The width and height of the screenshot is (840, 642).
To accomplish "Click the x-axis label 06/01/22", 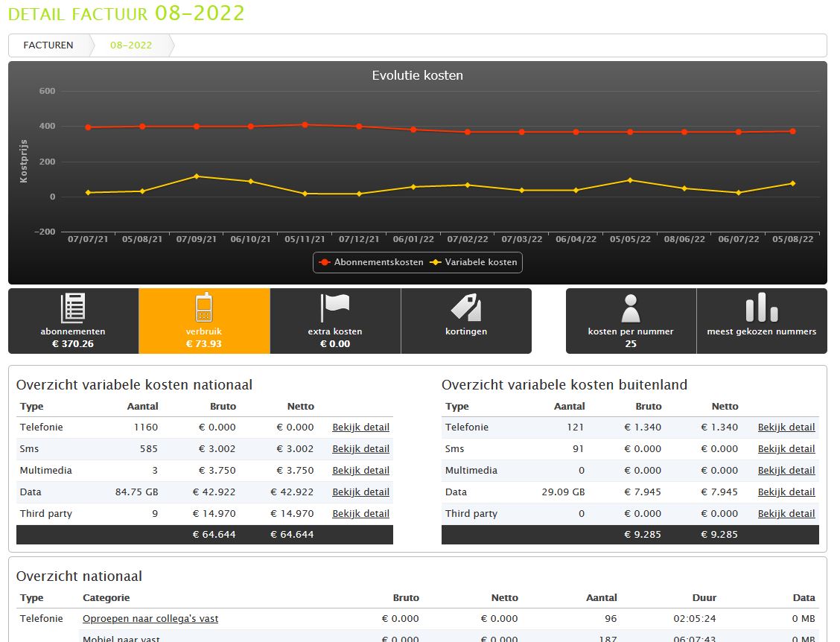I will (413, 239).
